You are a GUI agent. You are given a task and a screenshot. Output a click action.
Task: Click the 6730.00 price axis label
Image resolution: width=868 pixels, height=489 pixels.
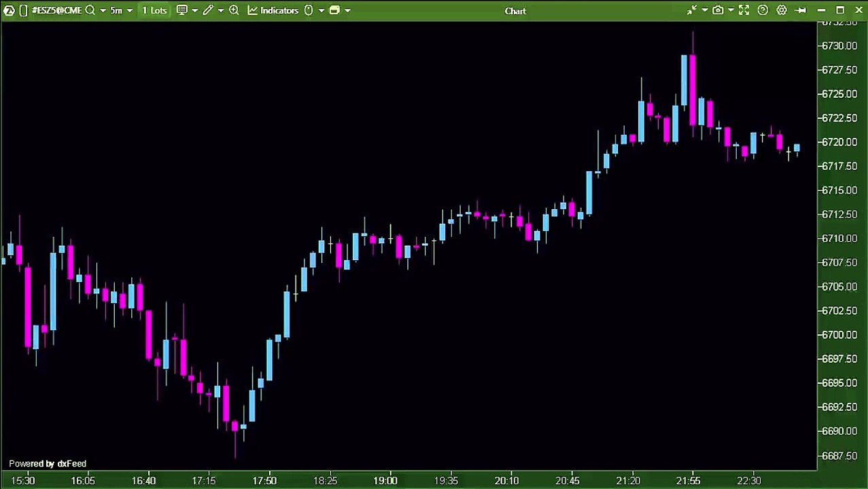point(839,46)
